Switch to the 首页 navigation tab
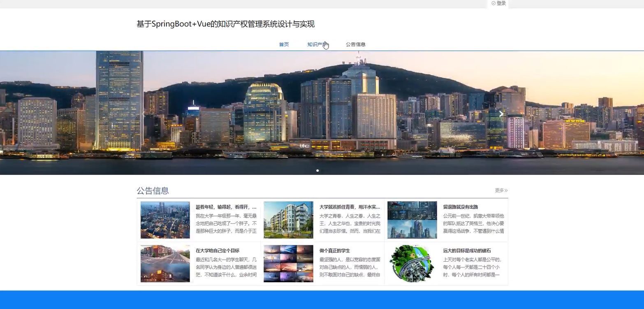 pyautogui.click(x=283, y=44)
